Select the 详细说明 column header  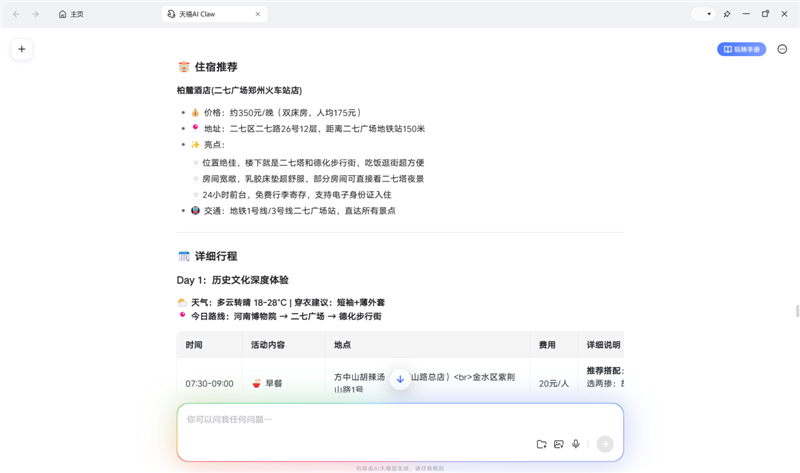(x=604, y=345)
